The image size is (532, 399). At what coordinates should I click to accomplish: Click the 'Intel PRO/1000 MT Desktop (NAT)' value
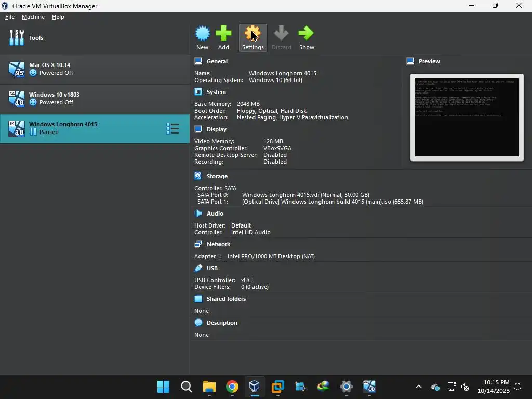pyautogui.click(x=271, y=256)
